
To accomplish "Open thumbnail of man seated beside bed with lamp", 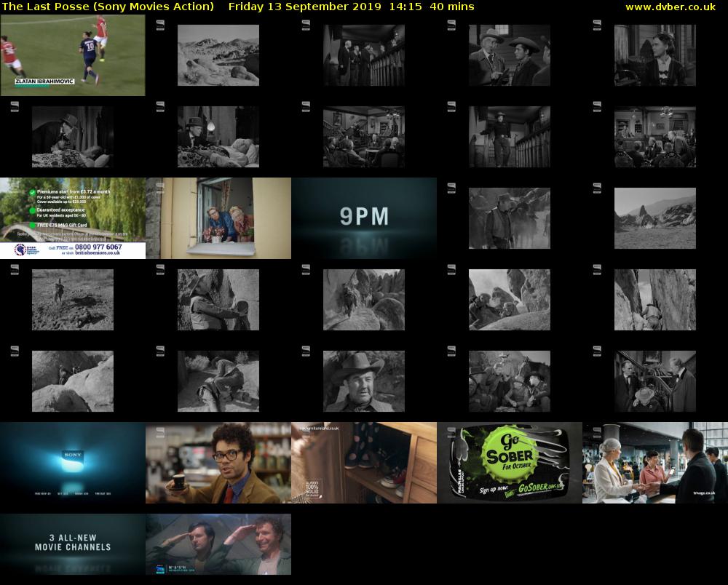I will coord(218,137).
